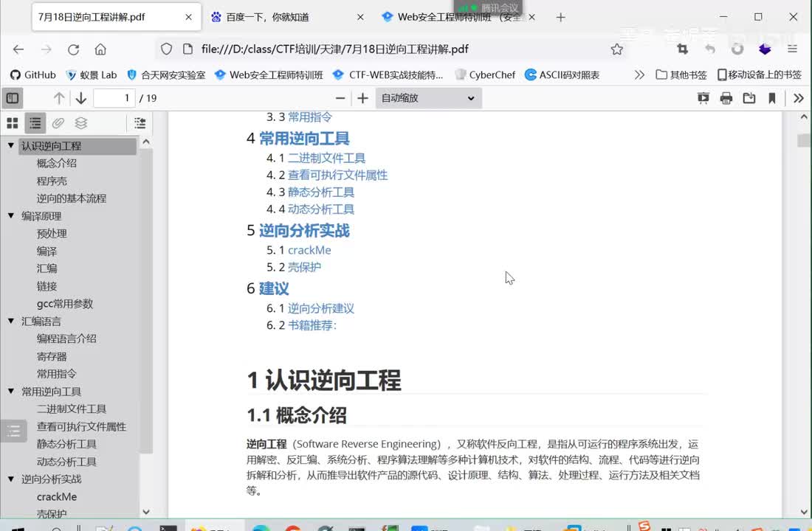Open the PDF viewer tools menu chevrons

point(798,98)
